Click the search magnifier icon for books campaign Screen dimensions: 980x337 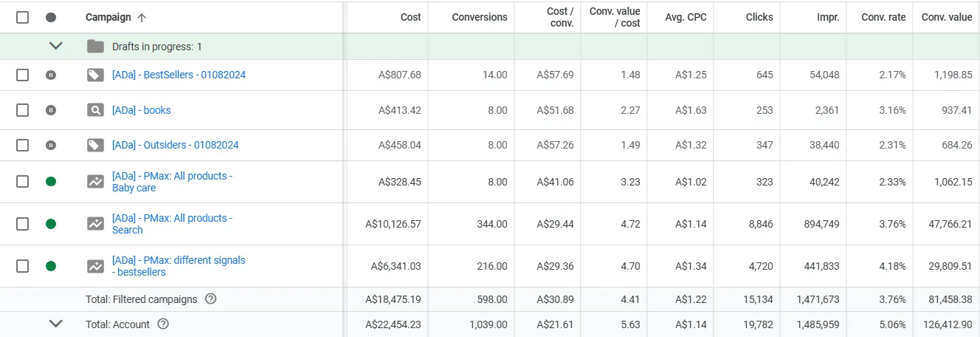coord(95,110)
